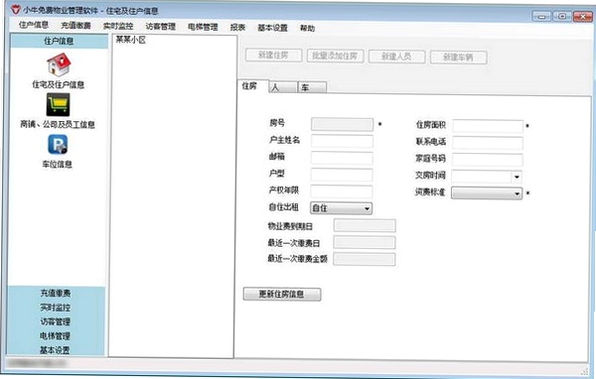This screenshot has height=379, width=596.
Task: Click the 物业费到期日 field
Action: (365, 225)
